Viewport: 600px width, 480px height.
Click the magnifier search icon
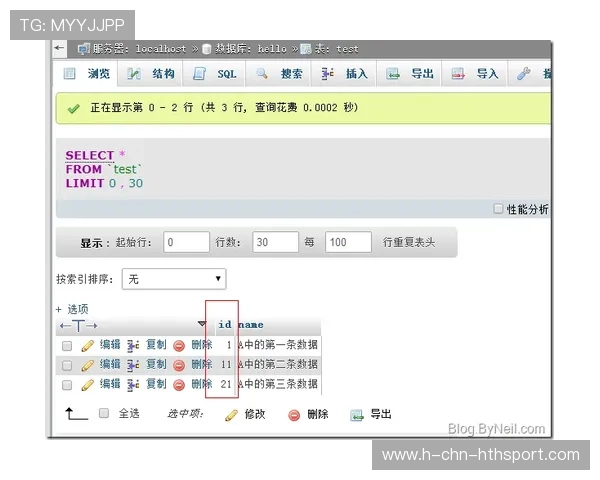point(262,73)
